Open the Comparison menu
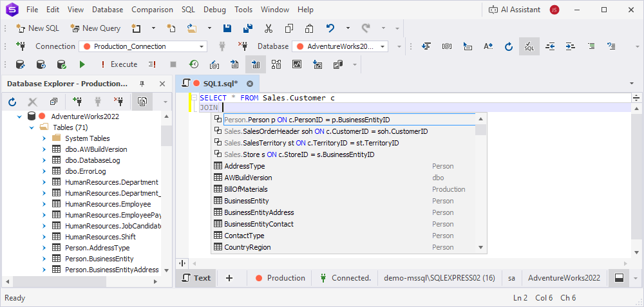The height and width of the screenshot is (307, 644). point(152,10)
